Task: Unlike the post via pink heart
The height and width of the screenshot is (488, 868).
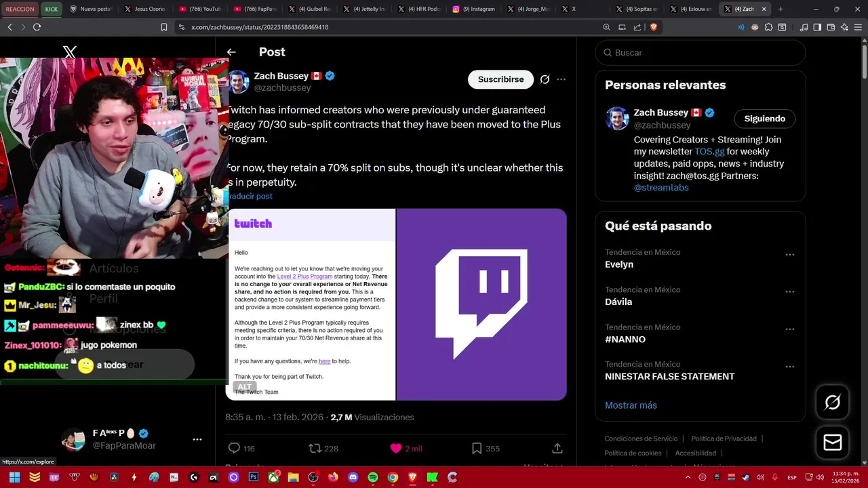Action: [x=396, y=448]
